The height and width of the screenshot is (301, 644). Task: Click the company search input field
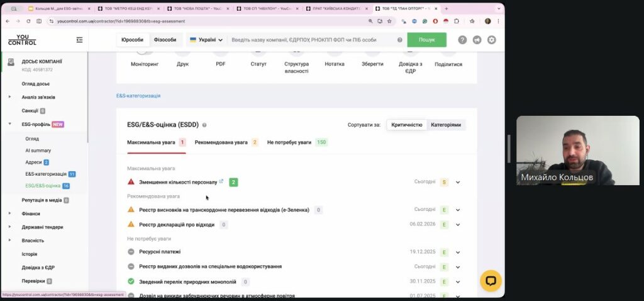point(311,40)
